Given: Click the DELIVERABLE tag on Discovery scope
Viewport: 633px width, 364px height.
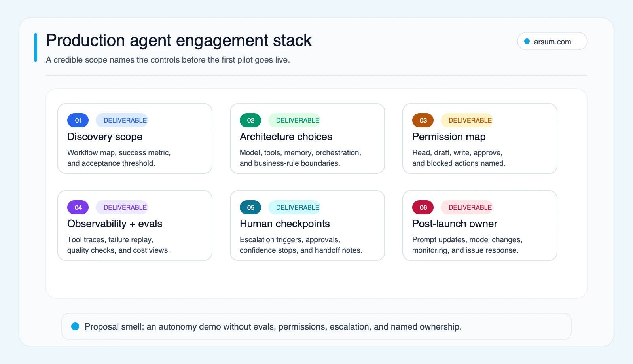Looking at the screenshot, I should tap(122, 120).
